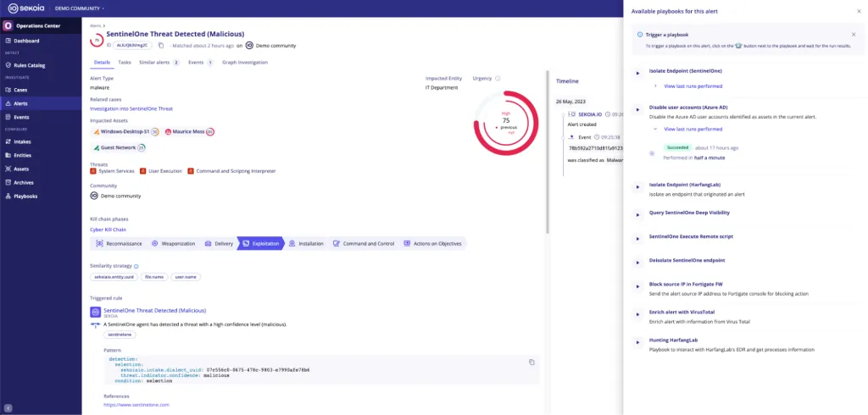Click the user.name similarity tag
Screen dimensions: 868x415
click(x=186, y=277)
